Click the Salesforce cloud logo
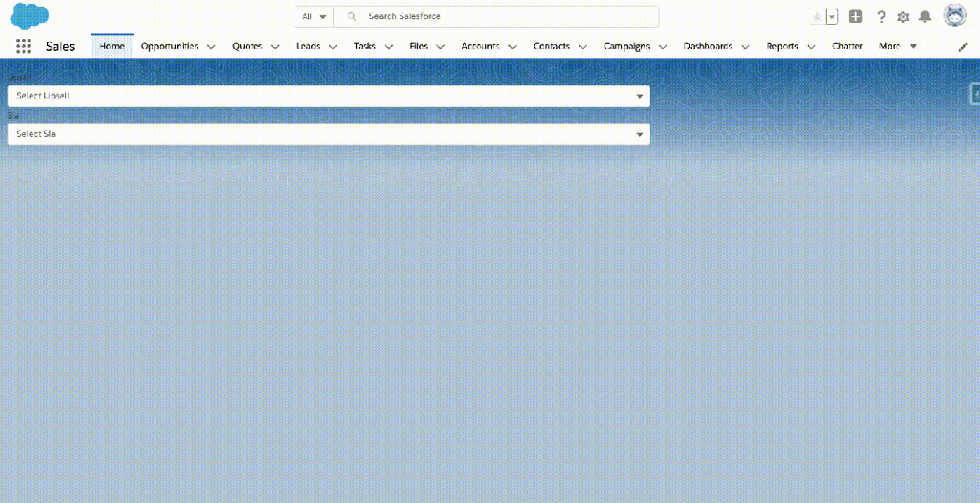The image size is (980, 503). click(30, 16)
